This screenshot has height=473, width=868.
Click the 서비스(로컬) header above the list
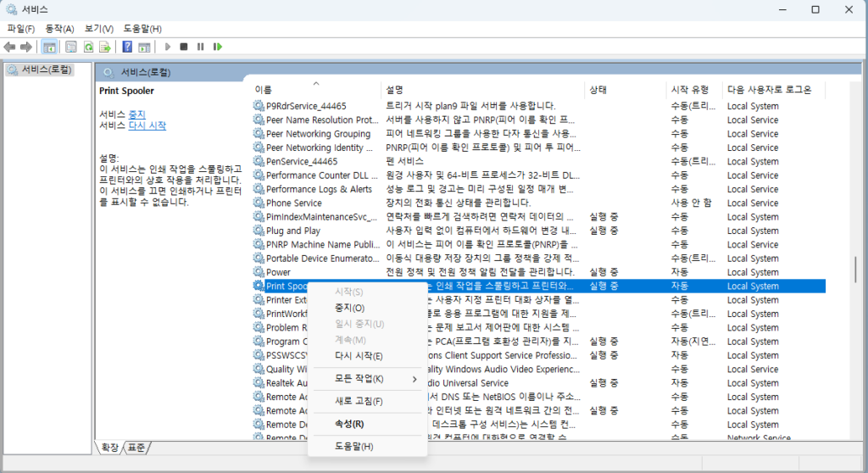(146, 72)
